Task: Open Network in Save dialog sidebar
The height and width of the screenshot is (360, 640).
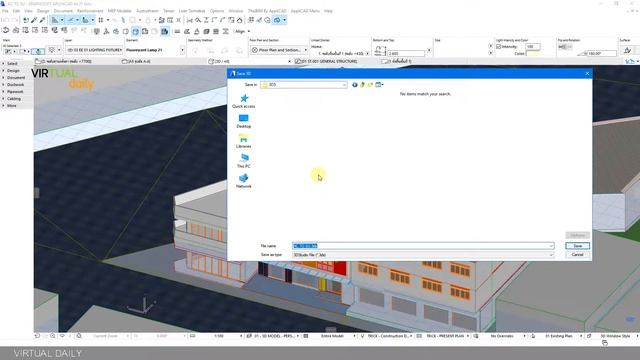Action: click(244, 181)
